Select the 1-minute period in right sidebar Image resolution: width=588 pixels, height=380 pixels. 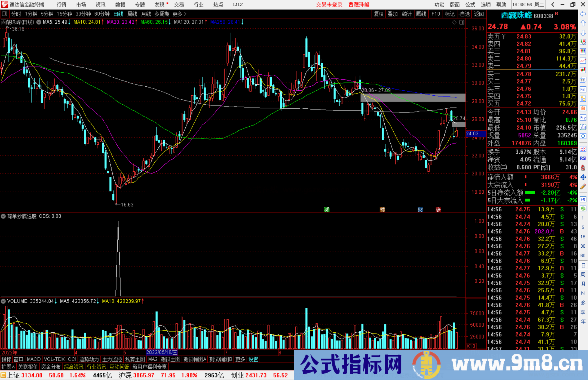(x=583, y=218)
